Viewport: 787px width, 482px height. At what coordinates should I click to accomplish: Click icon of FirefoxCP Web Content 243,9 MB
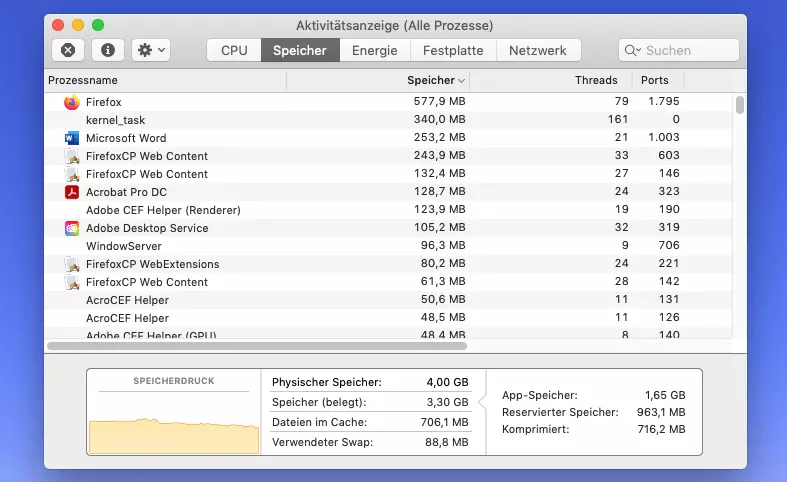tap(72, 156)
